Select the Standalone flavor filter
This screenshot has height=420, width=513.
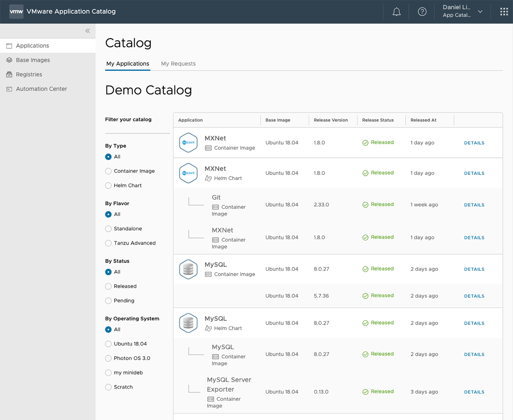click(108, 229)
